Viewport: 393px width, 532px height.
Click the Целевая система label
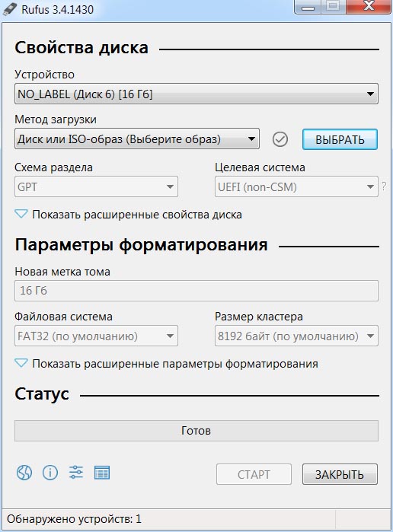click(x=260, y=167)
